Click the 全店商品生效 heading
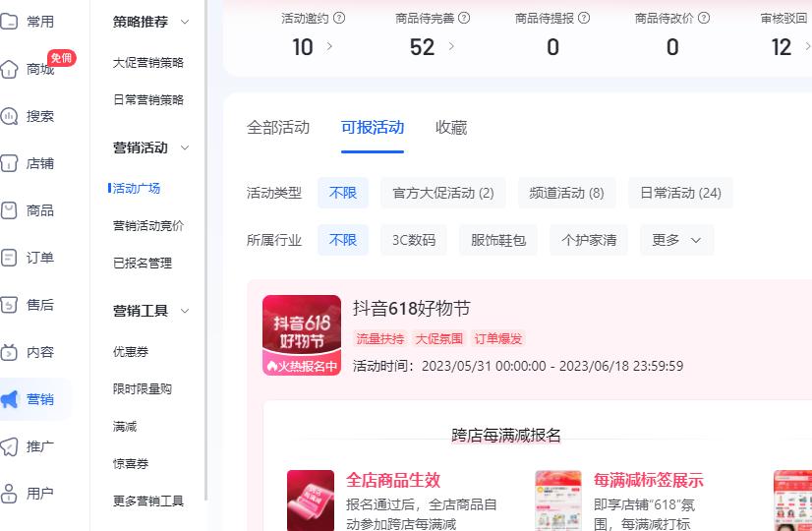Screen dimensions: 812x531 [x=393, y=480]
